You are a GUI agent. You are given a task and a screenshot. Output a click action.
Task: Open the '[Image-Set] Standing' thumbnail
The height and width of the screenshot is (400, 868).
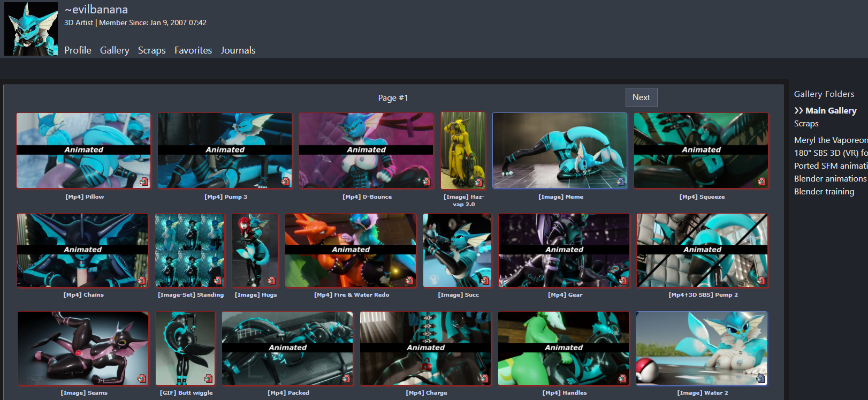pyautogui.click(x=190, y=251)
